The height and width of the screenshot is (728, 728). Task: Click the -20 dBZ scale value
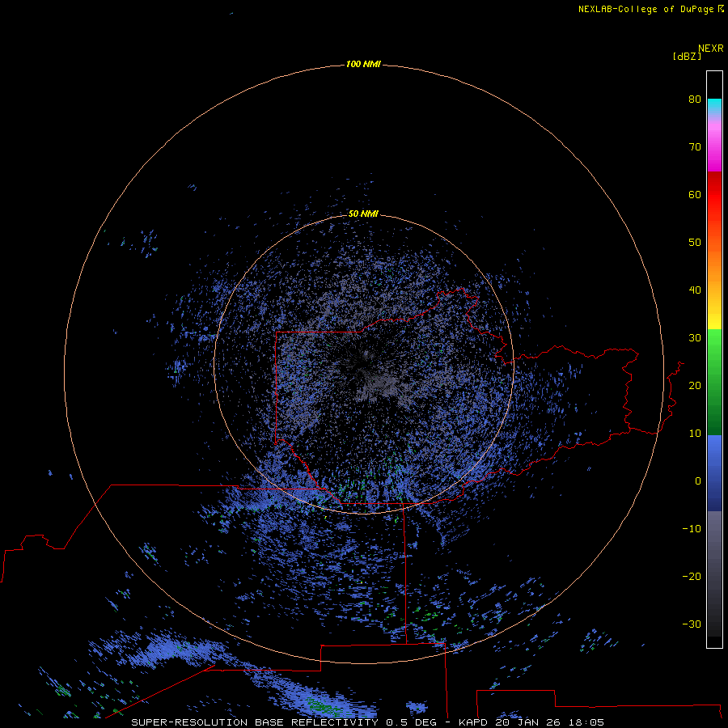click(692, 576)
